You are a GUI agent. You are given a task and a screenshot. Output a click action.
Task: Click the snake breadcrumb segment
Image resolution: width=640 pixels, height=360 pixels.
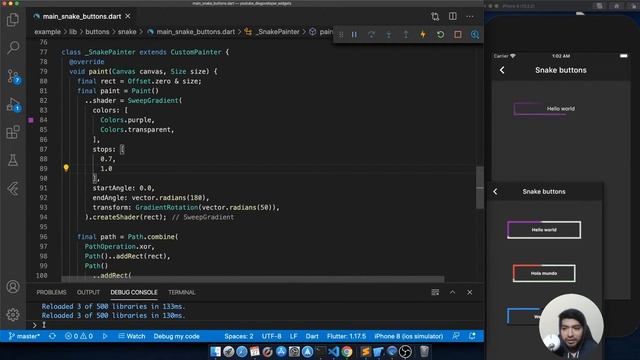[x=127, y=32]
